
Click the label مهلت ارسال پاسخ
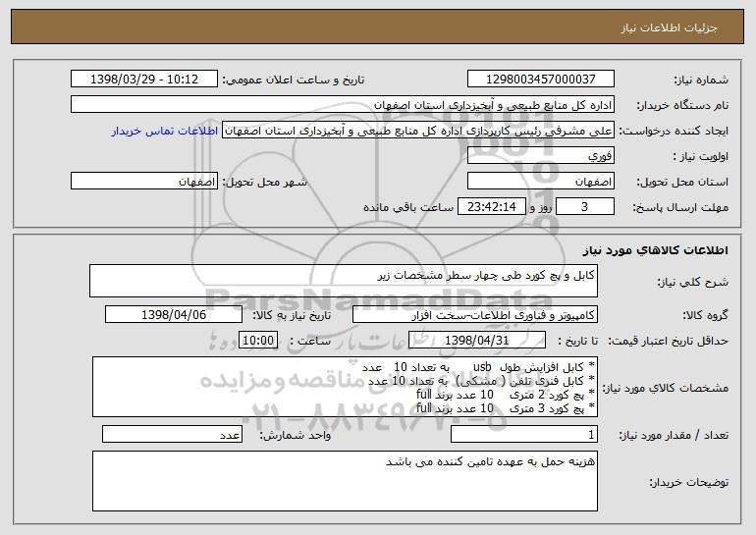tap(680, 208)
